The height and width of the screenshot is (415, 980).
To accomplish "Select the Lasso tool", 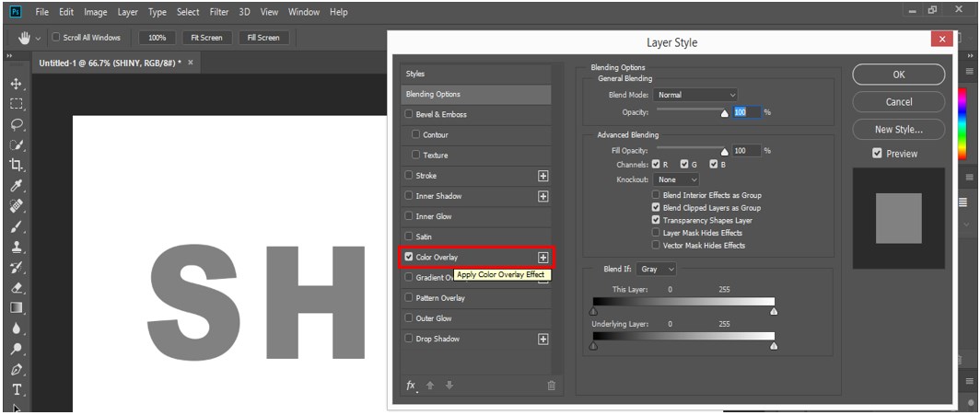I will (x=17, y=125).
